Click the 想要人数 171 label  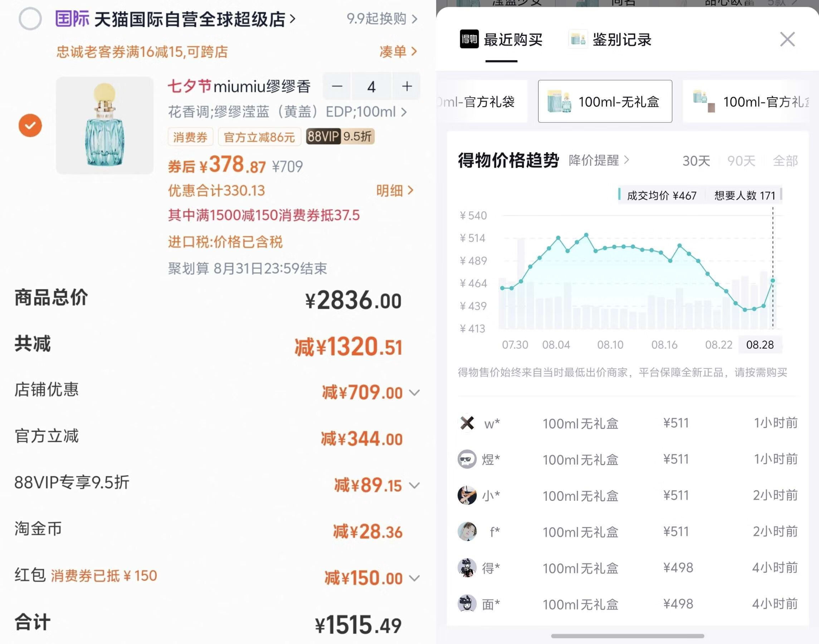745,195
